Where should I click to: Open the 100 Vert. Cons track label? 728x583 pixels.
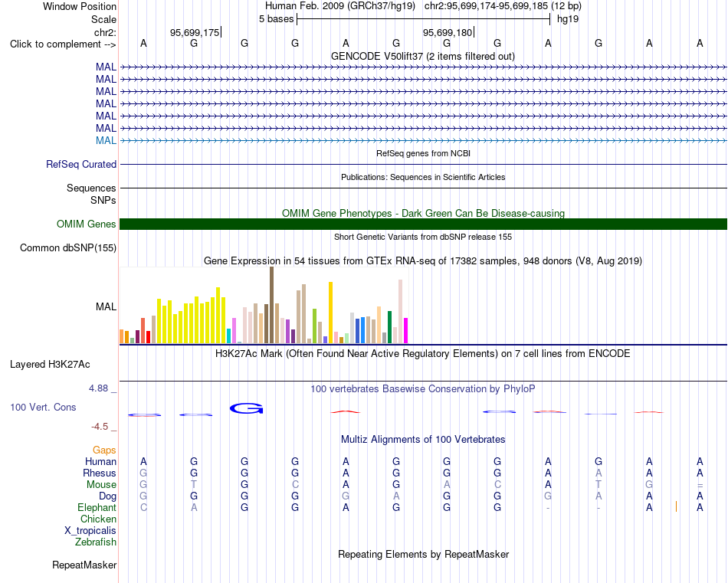[43, 407]
